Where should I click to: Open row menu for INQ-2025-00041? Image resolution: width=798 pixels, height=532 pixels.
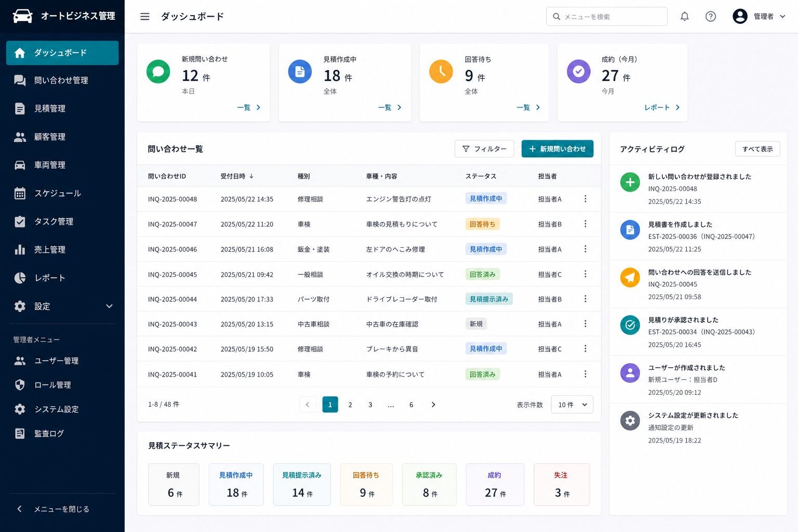[586, 374]
